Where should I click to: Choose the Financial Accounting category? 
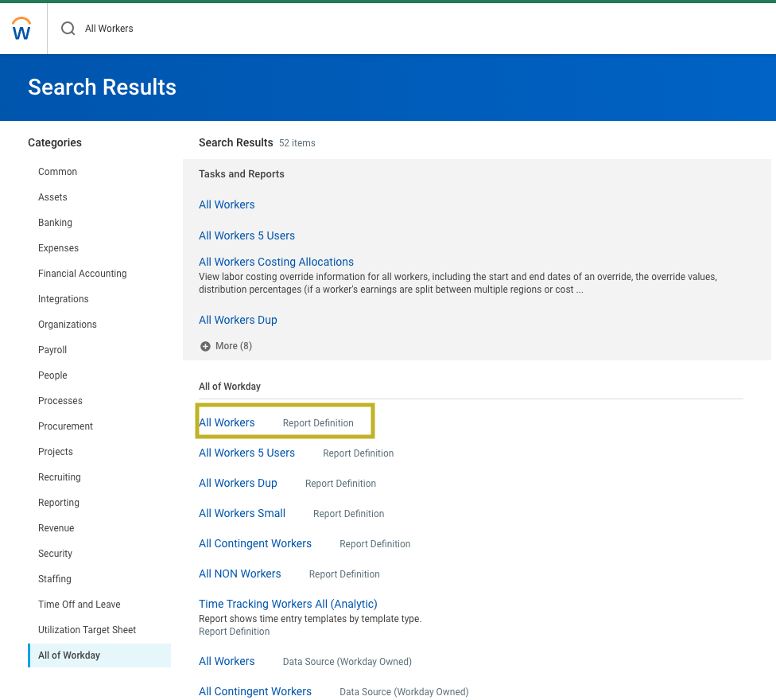click(82, 274)
